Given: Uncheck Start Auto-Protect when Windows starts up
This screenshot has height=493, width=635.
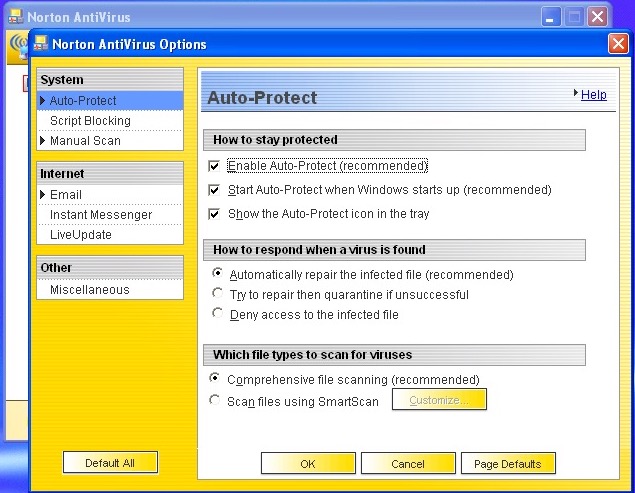Looking at the screenshot, I should coord(214,190).
